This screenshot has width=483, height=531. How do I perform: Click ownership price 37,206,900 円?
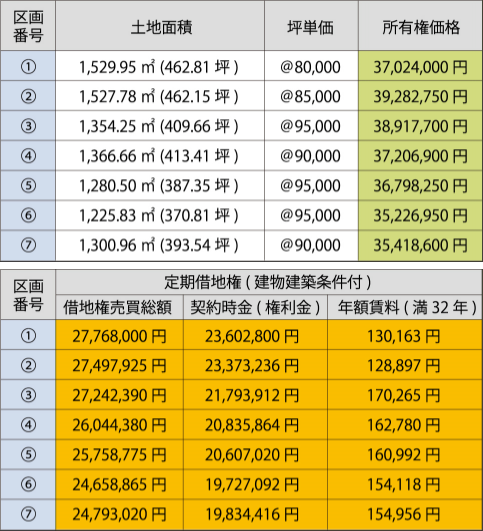[x=420, y=155]
